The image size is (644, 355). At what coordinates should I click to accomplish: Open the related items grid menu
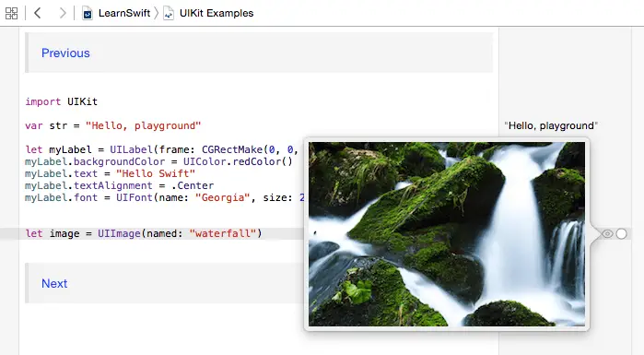[x=11, y=13]
